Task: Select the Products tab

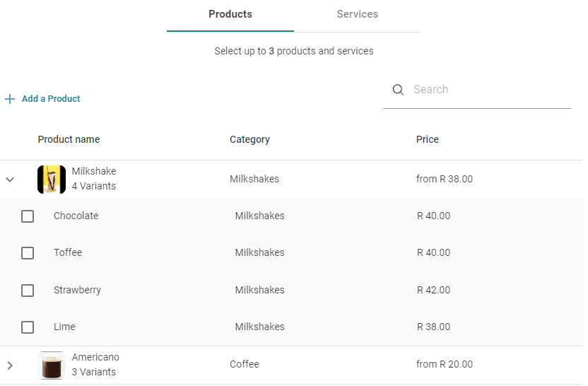Action: click(230, 15)
